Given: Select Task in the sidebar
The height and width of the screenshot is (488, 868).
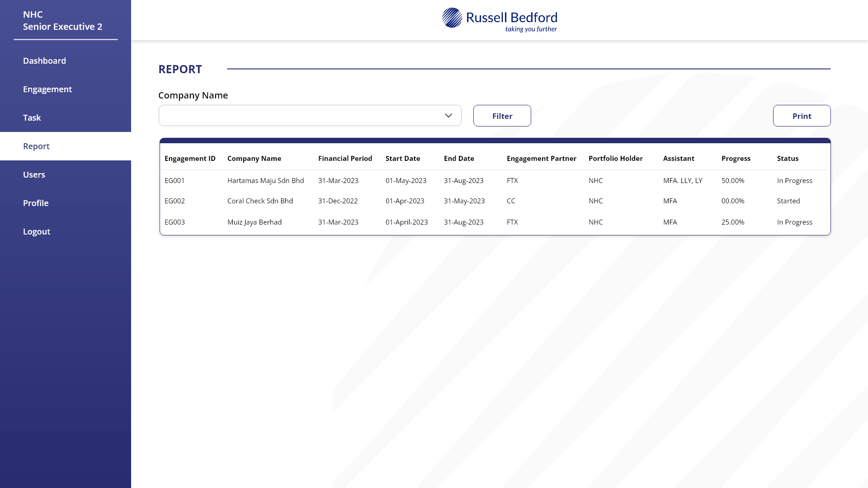Looking at the screenshot, I should coord(32,117).
